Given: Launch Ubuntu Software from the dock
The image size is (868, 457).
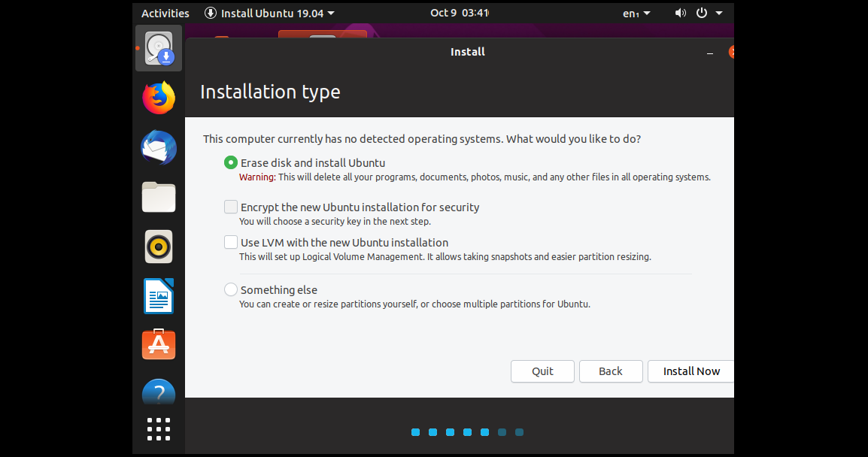Looking at the screenshot, I should [x=158, y=344].
